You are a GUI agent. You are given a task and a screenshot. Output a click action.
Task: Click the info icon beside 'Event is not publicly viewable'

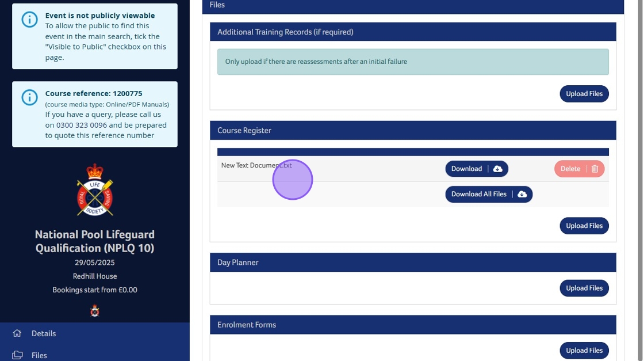click(29, 20)
